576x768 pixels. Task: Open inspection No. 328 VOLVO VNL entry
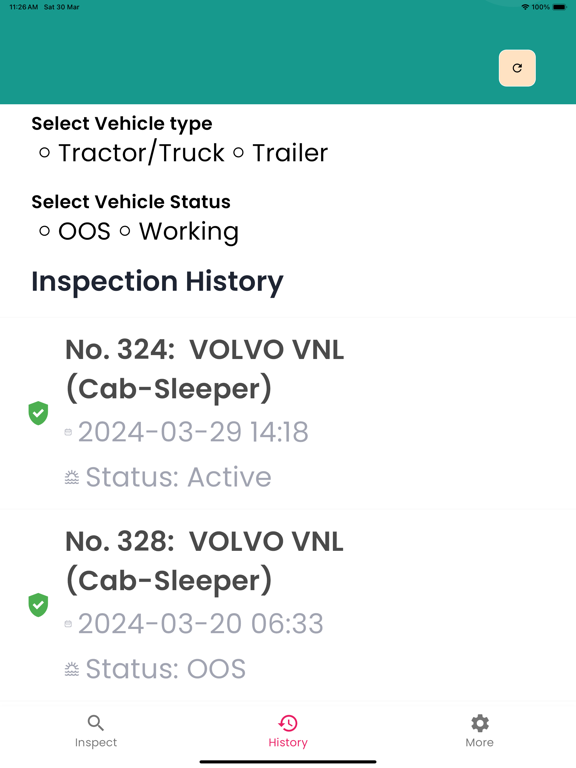click(x=288, y=605)
